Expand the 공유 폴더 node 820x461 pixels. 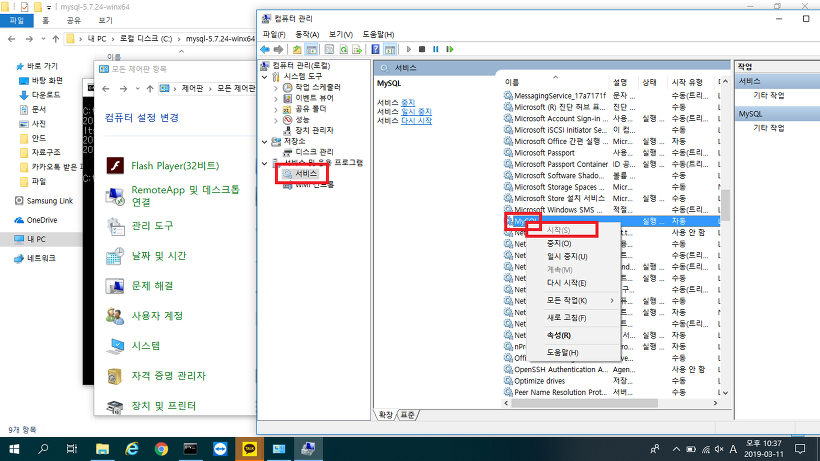276,109
